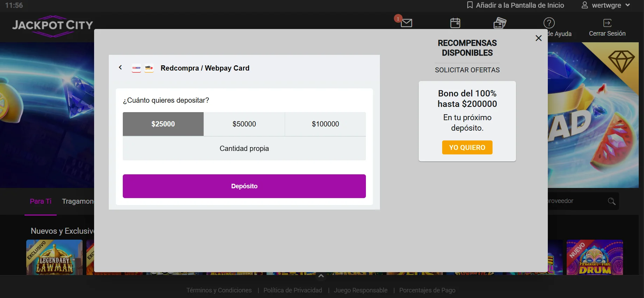Open the Legendary Lawman game thumbnail

[x=54, y=257]
